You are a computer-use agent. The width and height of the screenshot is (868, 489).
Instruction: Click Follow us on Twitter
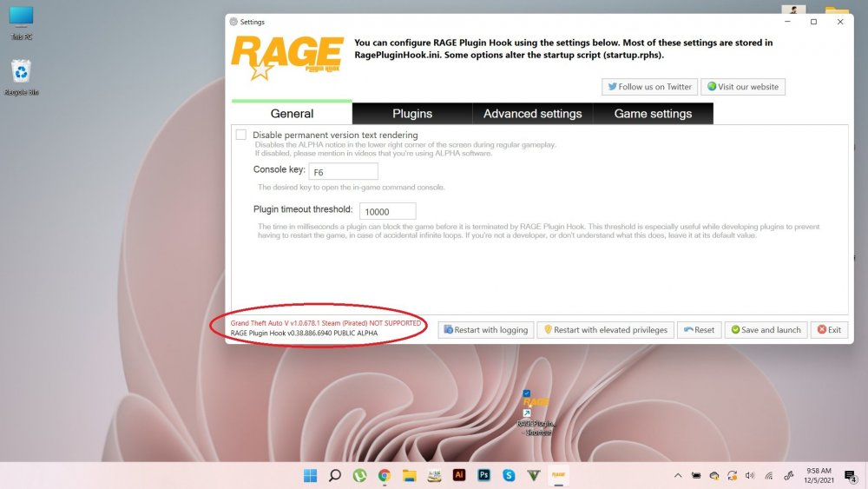(x=649, y=87)
